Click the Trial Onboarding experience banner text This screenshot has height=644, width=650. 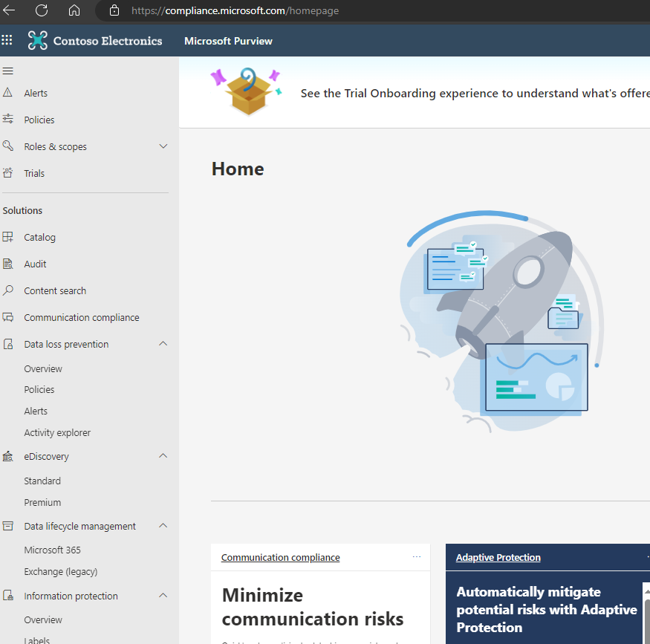tap(475, 94)
